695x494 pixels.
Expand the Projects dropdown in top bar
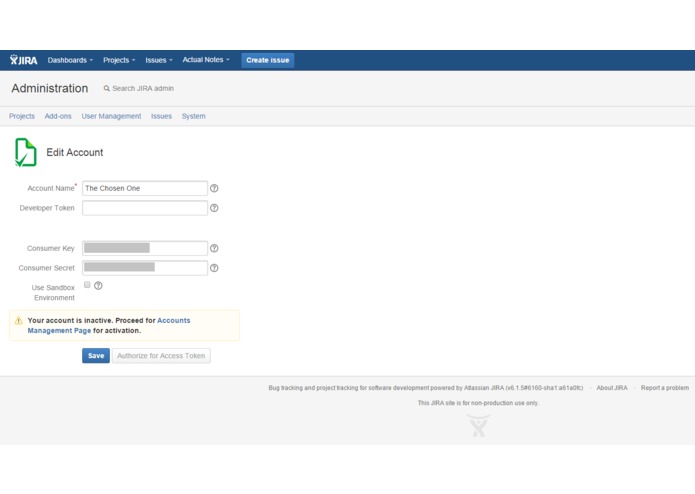pyautogui.click(x=119, y=60)
